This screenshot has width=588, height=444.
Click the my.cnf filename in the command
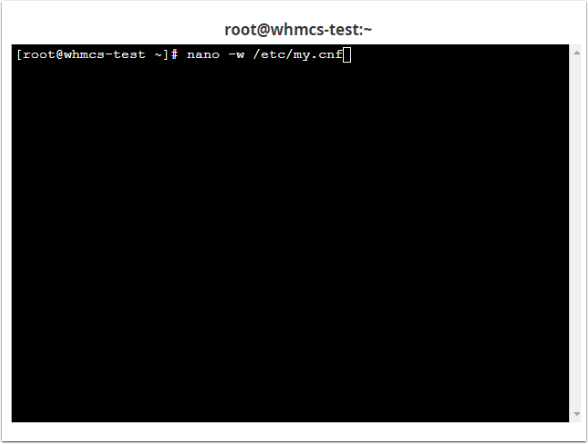pos(318,55)
